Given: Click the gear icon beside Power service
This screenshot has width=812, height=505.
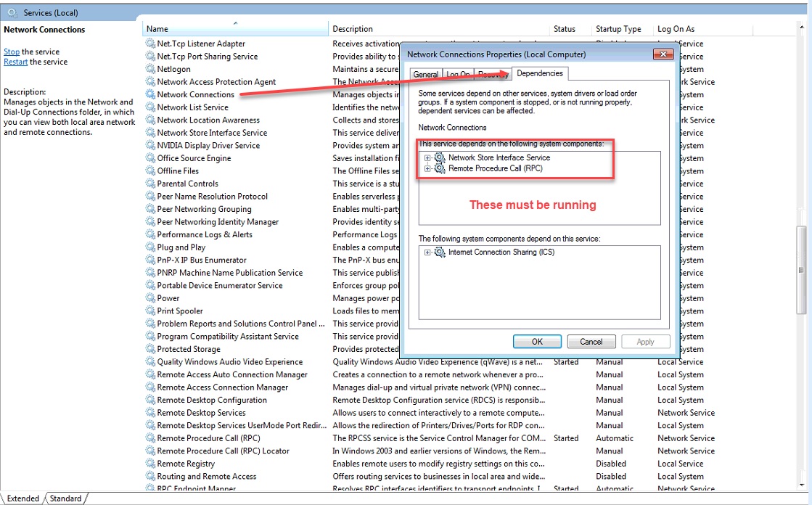Looking at the screenshot, I should [150, 297].
